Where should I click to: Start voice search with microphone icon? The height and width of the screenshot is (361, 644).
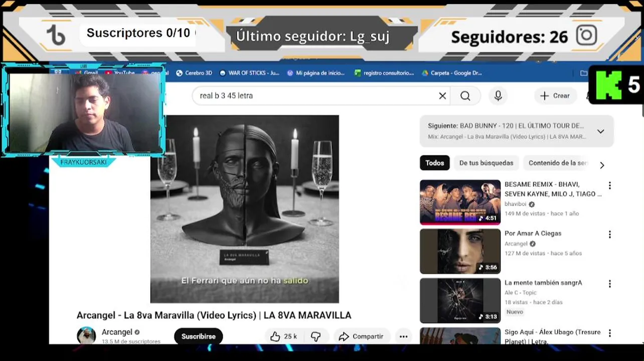tap(498, 96)
